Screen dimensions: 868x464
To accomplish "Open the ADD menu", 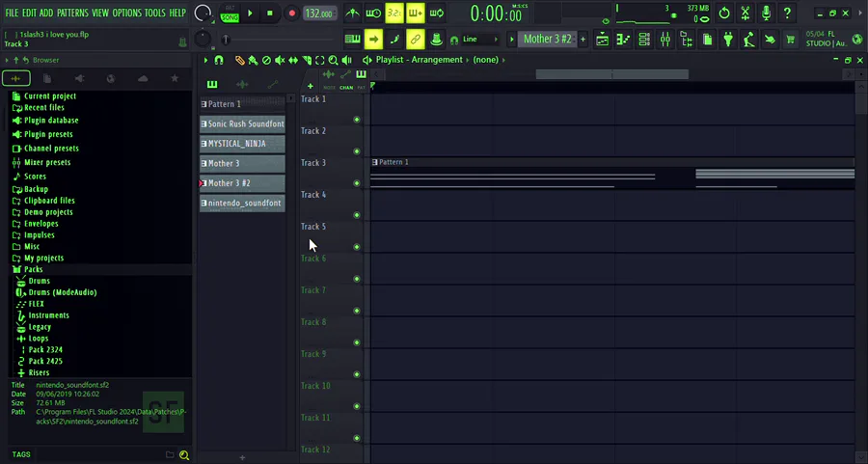I will tap(46, 13).
